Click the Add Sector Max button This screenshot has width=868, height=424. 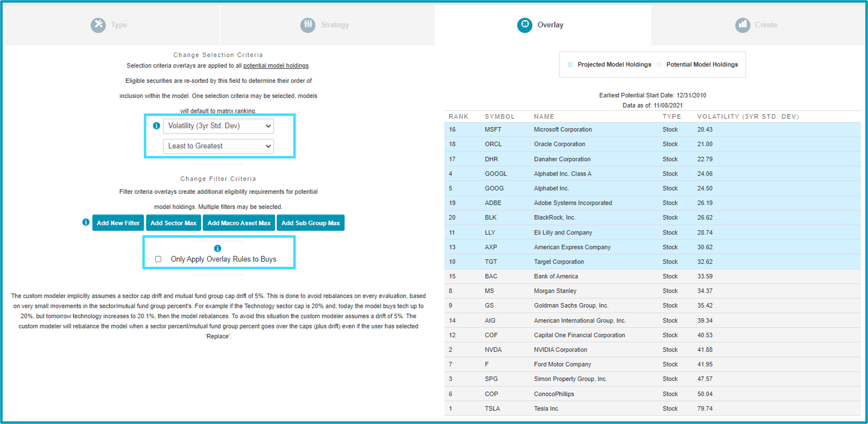click(173, 223)
